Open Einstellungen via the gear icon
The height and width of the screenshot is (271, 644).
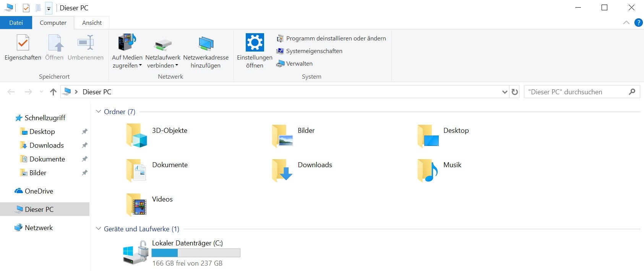[255, 42]
